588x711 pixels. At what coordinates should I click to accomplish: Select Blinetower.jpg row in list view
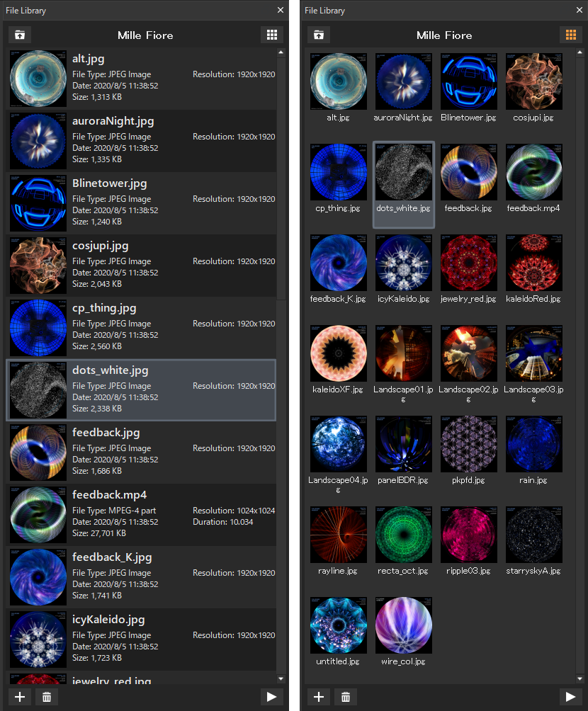pyautogui.click(x=141, y=203)
